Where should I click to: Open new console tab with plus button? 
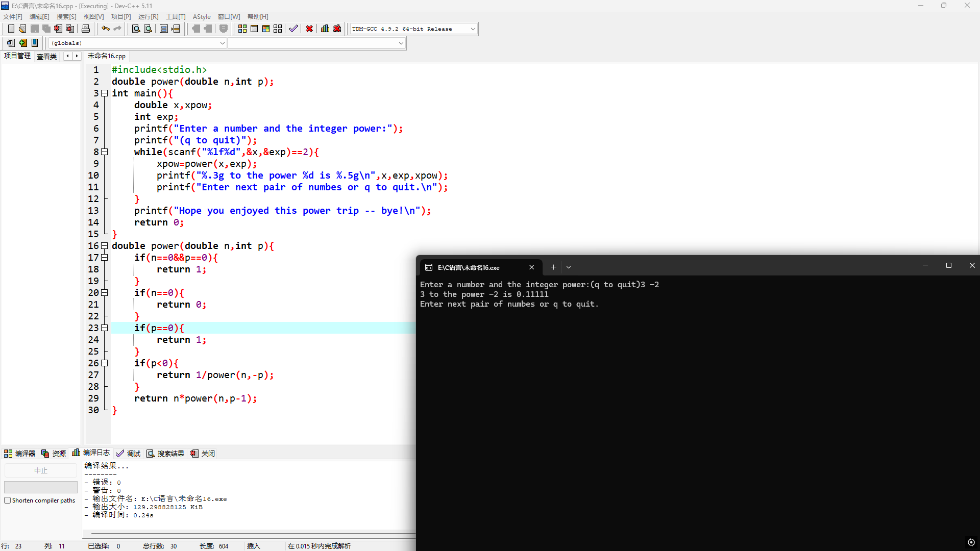coord(553,267)
